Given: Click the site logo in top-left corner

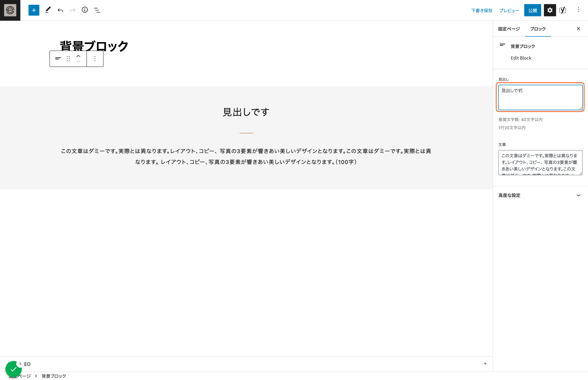Looking at the screenshot, I should [10, 10].
